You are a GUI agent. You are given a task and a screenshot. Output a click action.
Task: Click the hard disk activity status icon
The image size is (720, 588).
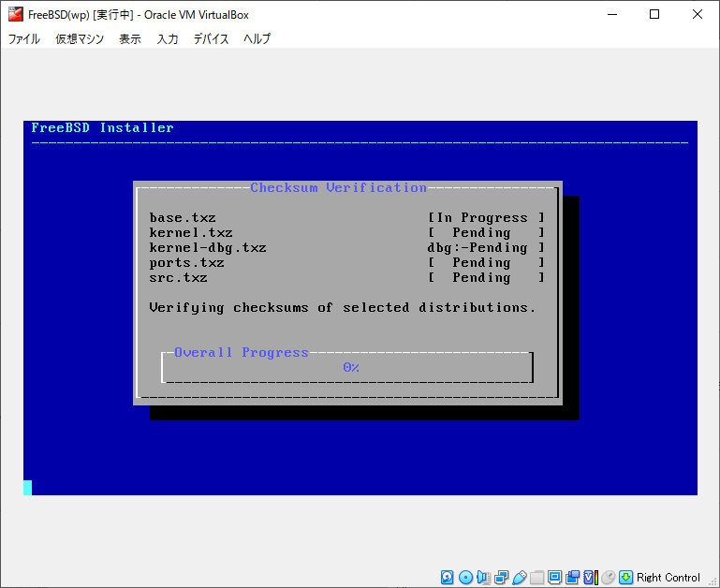[x=447, y=577]
